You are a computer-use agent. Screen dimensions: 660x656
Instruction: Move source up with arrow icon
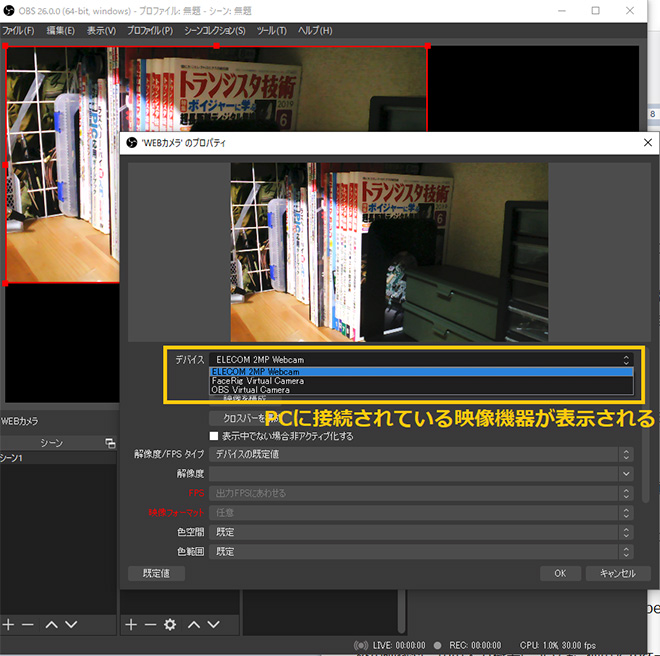click(x=194, y=624)
